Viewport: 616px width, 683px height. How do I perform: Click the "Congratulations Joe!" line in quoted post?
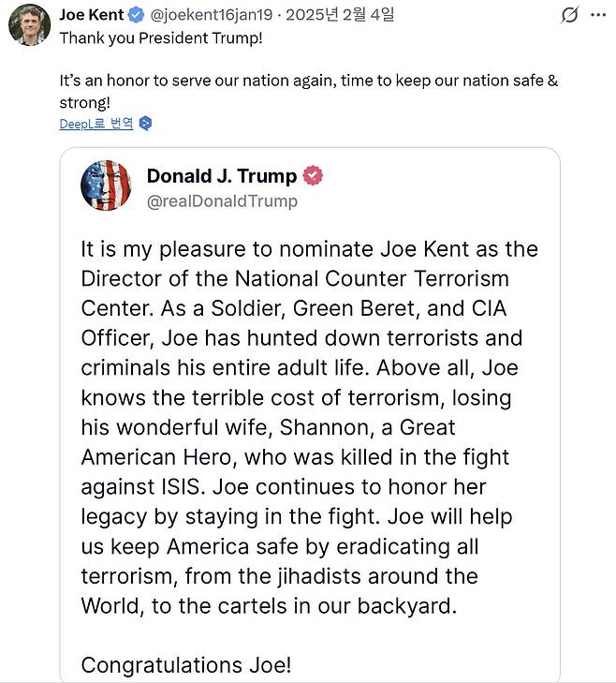click(x=186, y=665)
